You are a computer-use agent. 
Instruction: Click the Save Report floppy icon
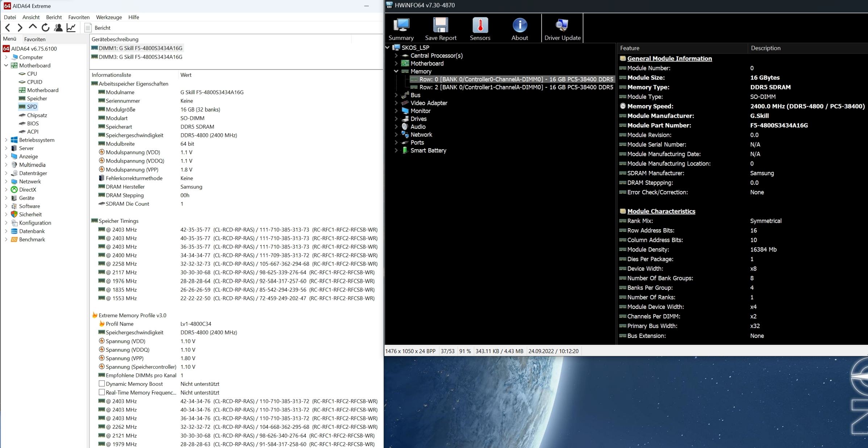pos(441,29)
